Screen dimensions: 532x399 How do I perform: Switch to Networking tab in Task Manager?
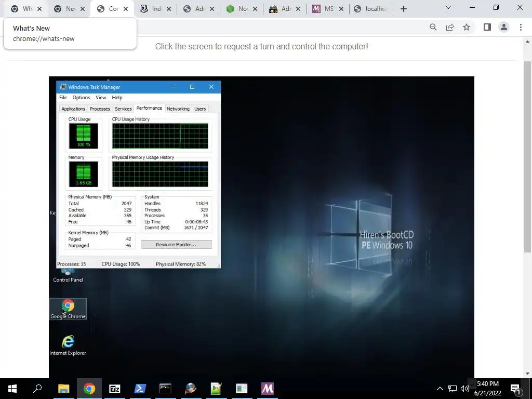tap(178, 109)
